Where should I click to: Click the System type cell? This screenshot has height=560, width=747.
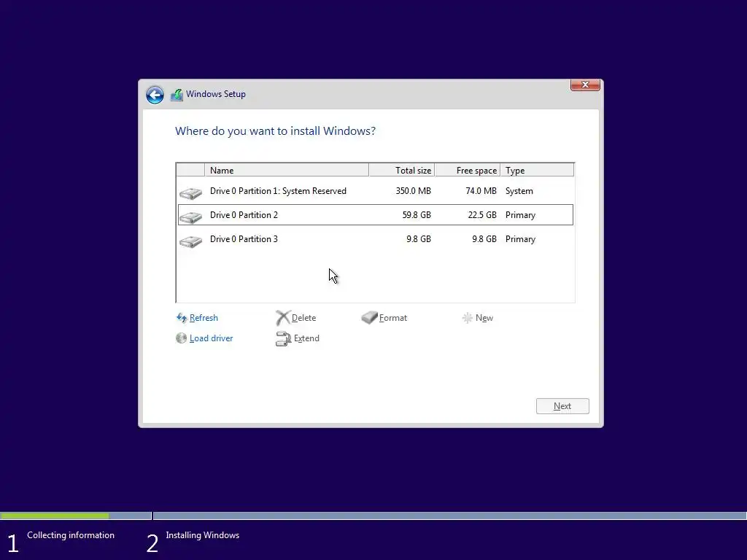[x=519, y=191]
